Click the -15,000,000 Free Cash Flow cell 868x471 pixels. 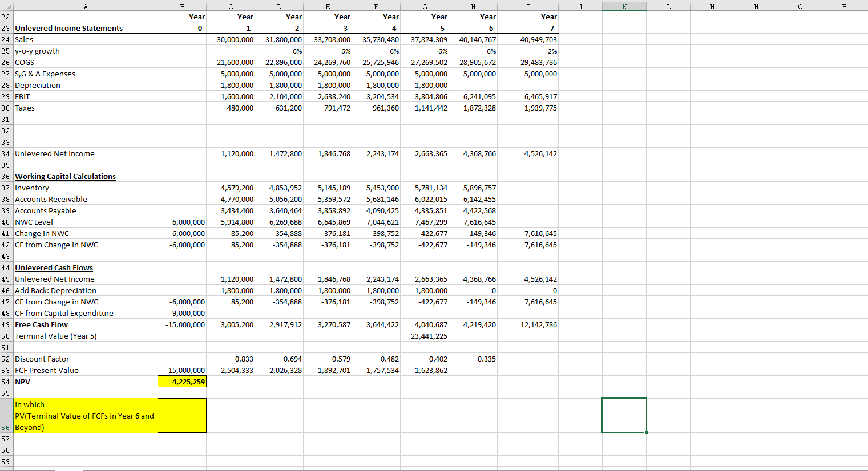point(181,324)
